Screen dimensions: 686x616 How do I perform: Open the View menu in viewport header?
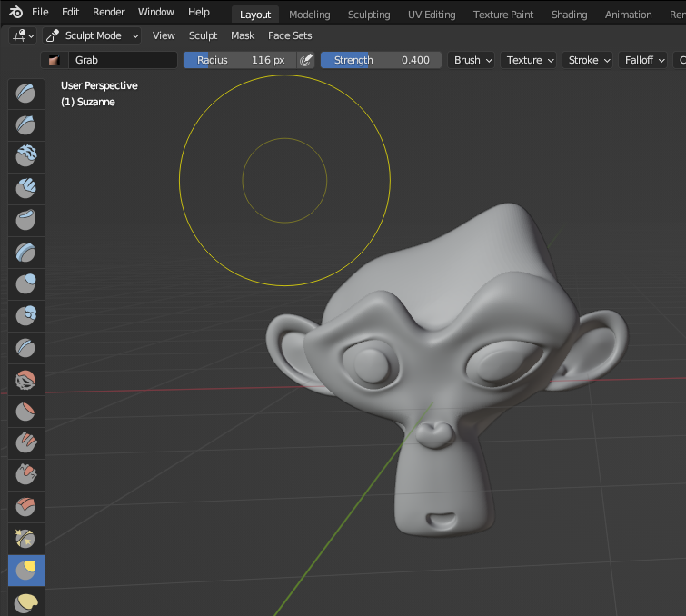coord(164,35)
